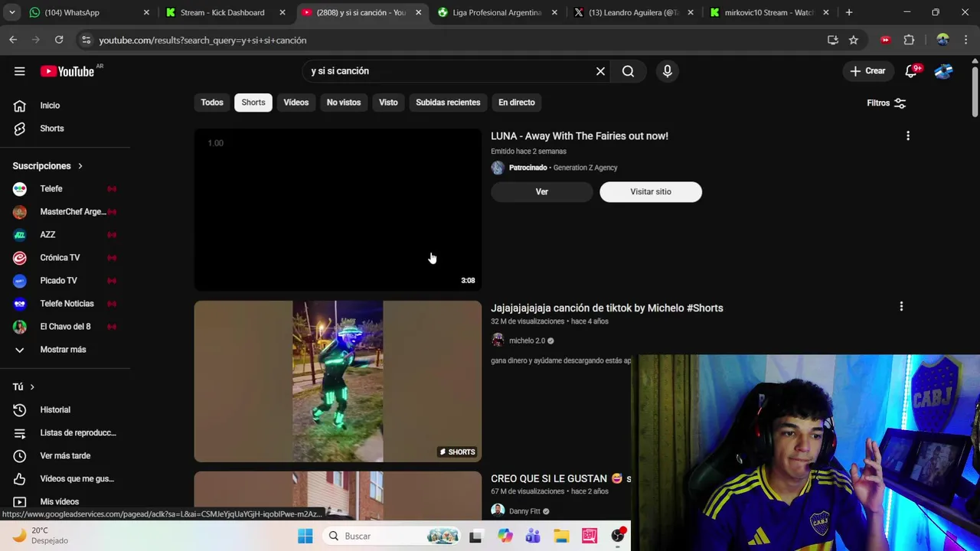Open the browser extensions puzzle icon

click(x=909, y=40)
